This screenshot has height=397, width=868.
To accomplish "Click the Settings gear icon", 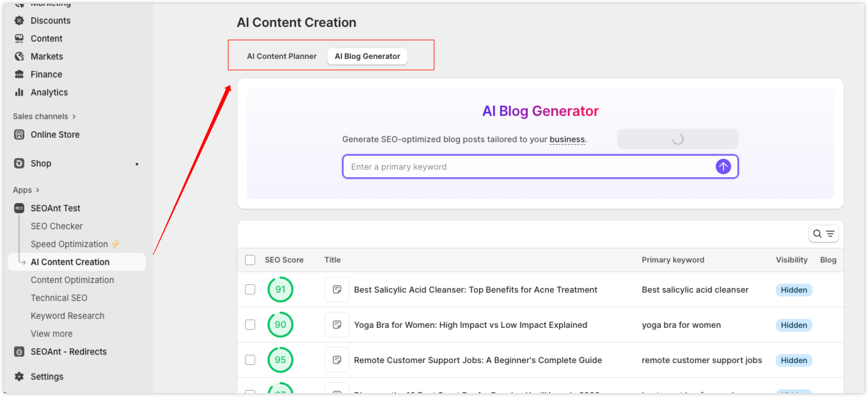I will coord(19,377).
